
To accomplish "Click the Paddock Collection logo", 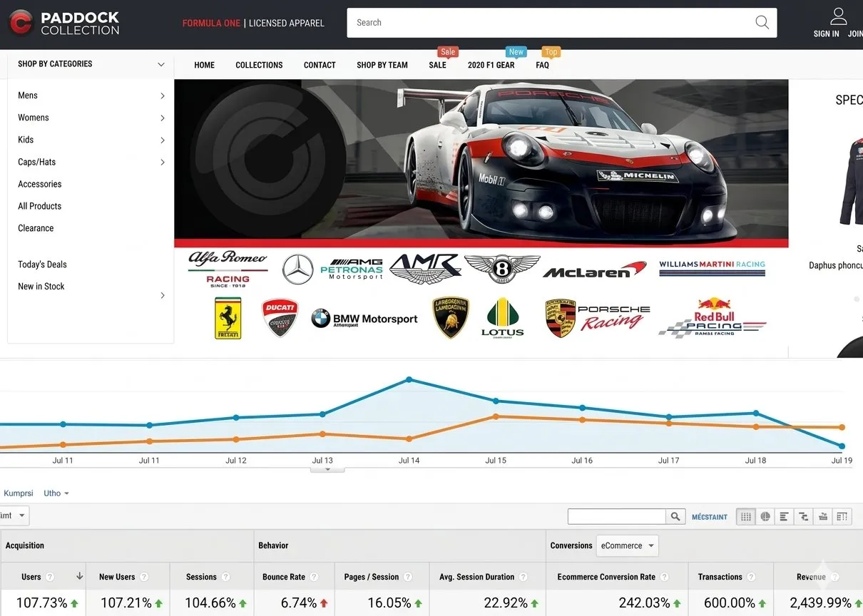I will click(64, 24).
